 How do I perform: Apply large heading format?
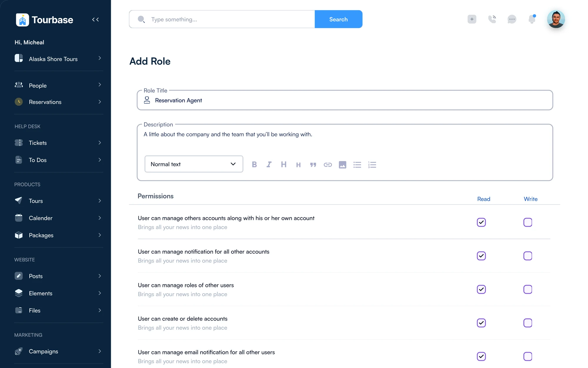click(x=283, y=164)
